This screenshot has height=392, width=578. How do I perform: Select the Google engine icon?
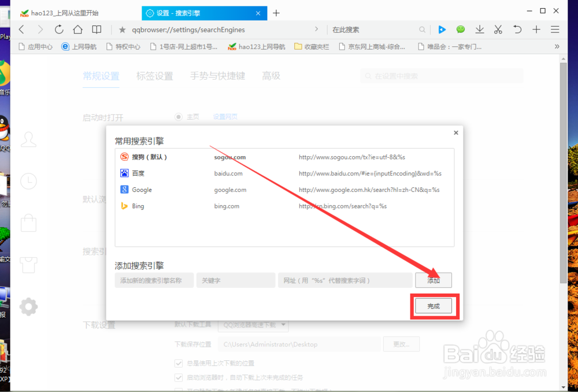pyautogui.click(x=124, y=190)
